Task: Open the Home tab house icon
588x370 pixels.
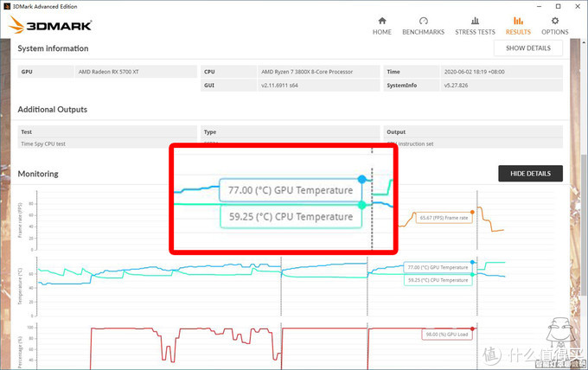Action: point(381,21)
